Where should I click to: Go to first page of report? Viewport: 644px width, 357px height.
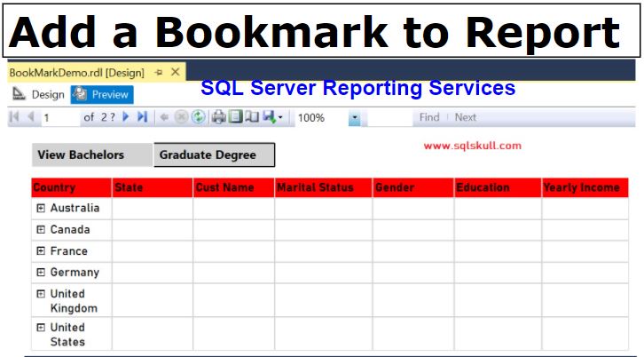tap(14, 117)
